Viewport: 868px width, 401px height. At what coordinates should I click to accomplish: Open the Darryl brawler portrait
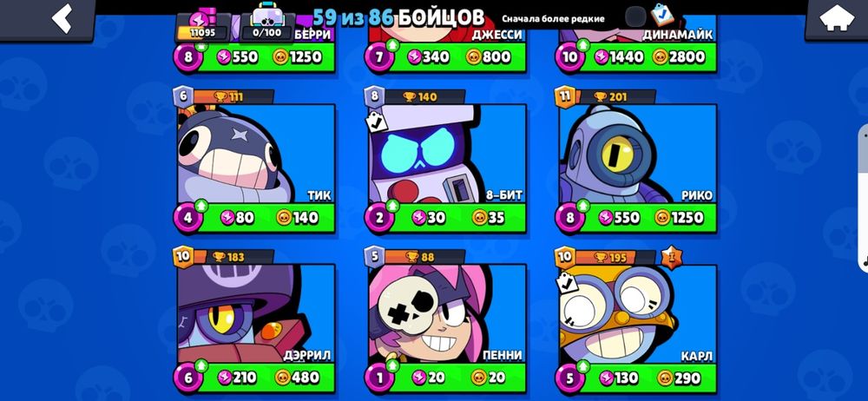click(256, 314)
